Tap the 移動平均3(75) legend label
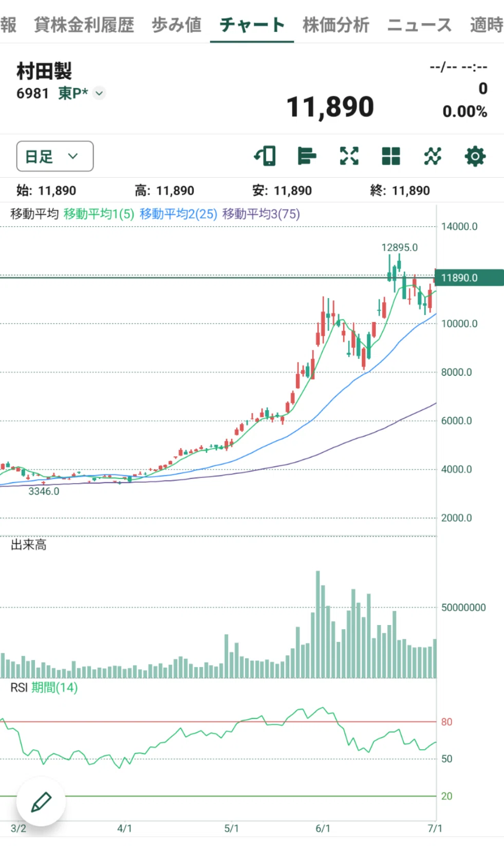Image resolution: width=504 pixels, height=846 pixels. 261,214
